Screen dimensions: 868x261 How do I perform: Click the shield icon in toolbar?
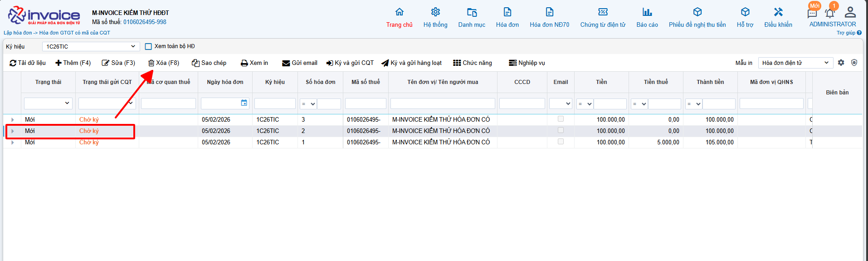[x=854, y=63]
